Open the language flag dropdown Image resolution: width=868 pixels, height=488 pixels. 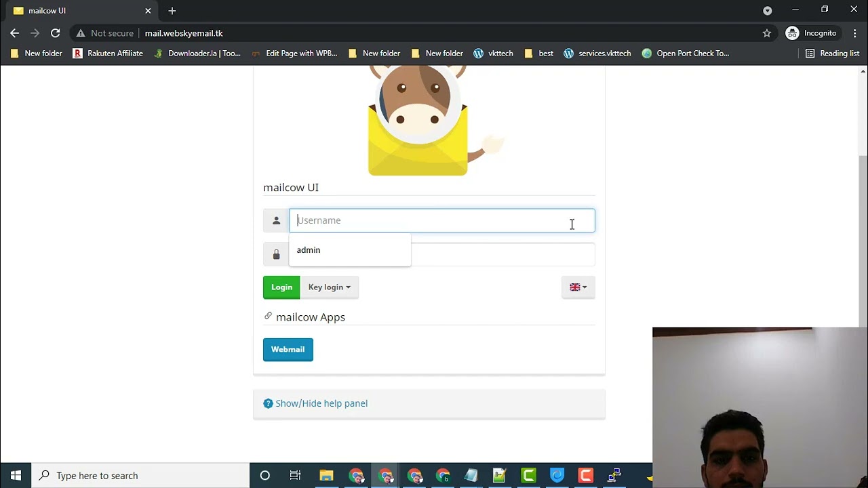point(578,287)
